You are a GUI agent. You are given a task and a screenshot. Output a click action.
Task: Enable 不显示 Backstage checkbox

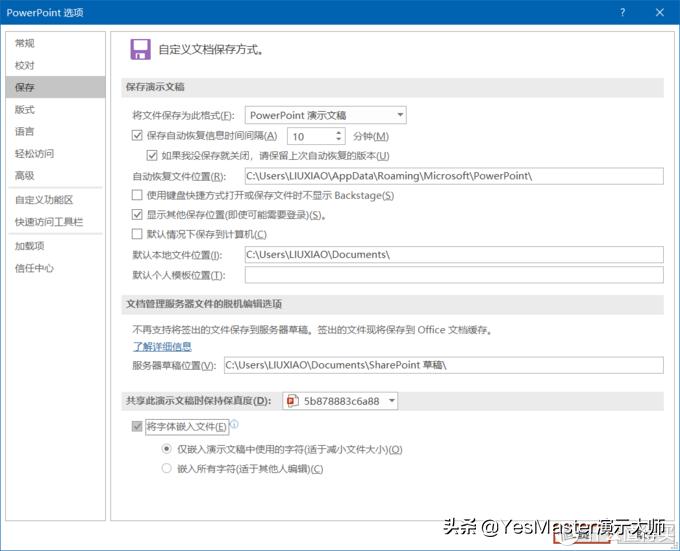(137, 195)
